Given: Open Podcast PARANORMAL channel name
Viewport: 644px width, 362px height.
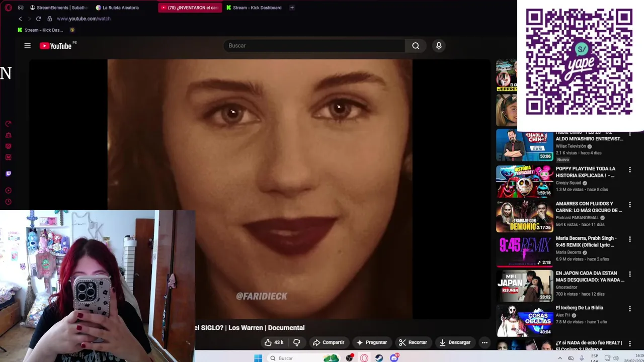Looking at the screenshot, I should pyautogui.click(x=578, y=218).
